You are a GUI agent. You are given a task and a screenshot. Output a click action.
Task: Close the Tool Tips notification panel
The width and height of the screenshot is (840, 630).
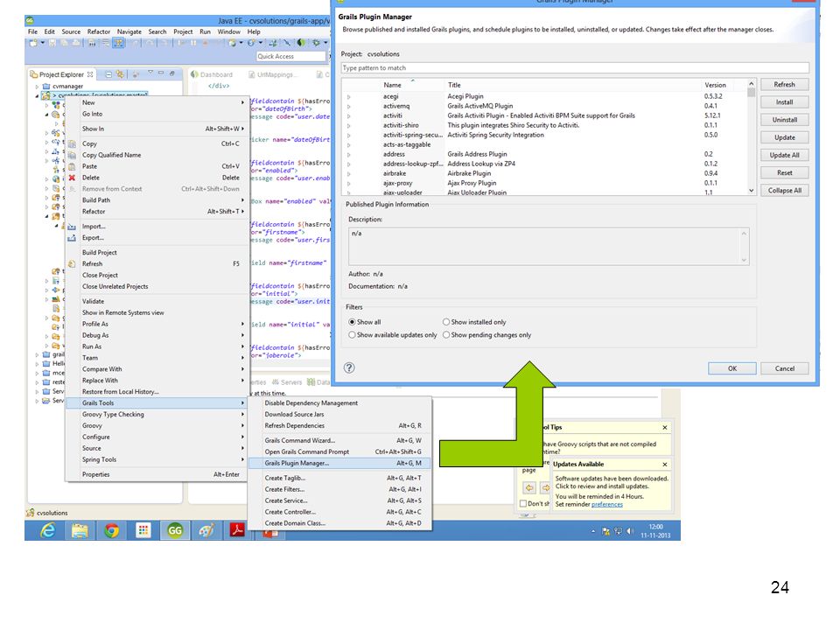(665, 428)
